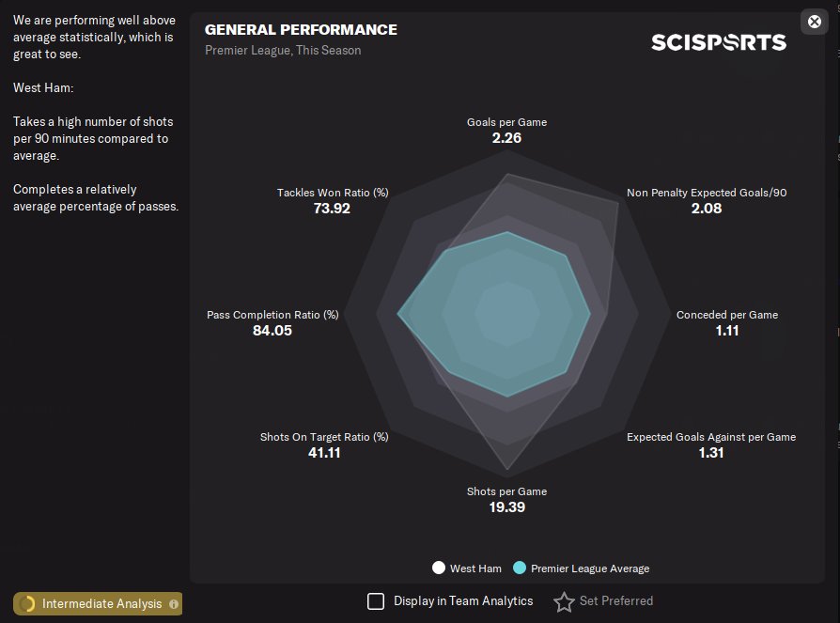Click the Intermediate Analysis circle icon

[x=27, y=604]
